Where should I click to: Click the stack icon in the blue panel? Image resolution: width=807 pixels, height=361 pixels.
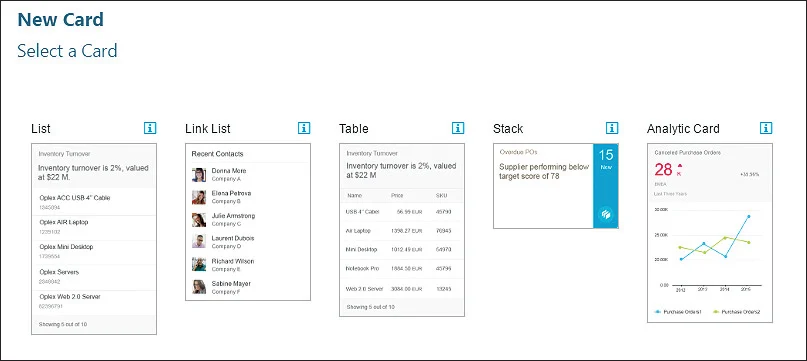click(606, 215)
